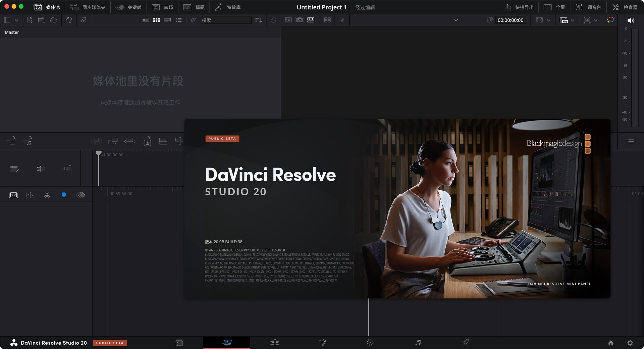The width and height of the screenshot is (644, 349).
Task: Toggle the 同步媒体夹 panel
Action: (88, 7)
